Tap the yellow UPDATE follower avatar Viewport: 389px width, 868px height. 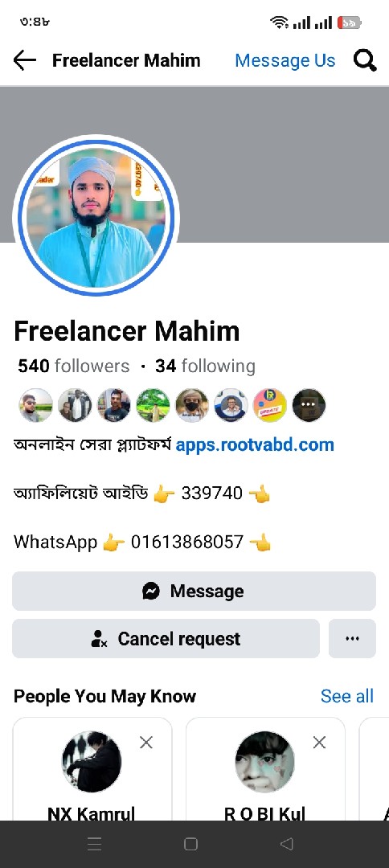click(270, 405)
